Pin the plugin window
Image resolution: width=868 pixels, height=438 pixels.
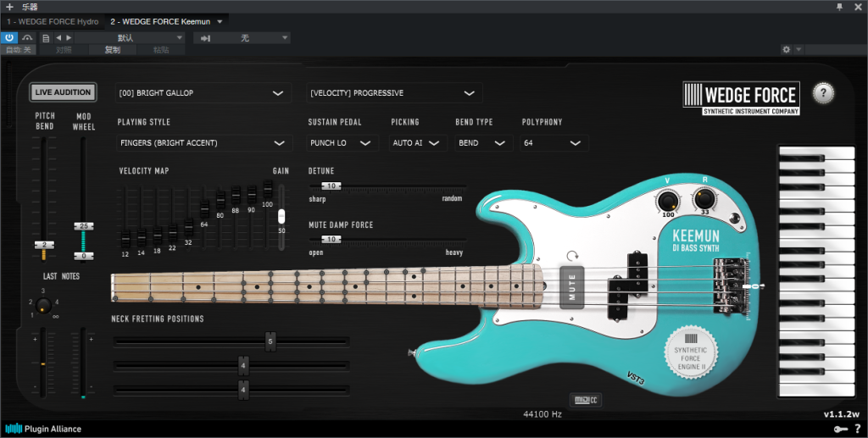coord(840,7)
